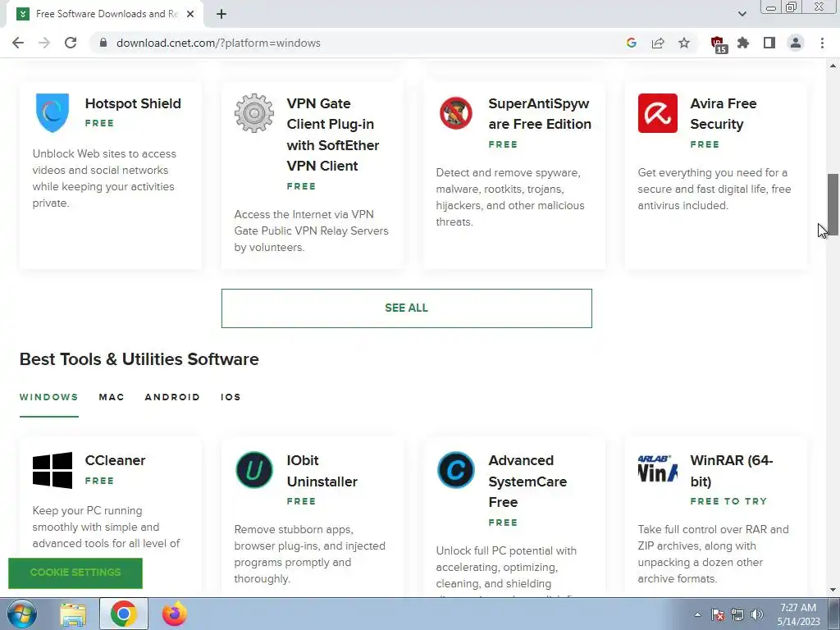This screenshot has height=630, width=840.
Task: Open IObit Uninstaller title link
Action: tap(322, 471)
